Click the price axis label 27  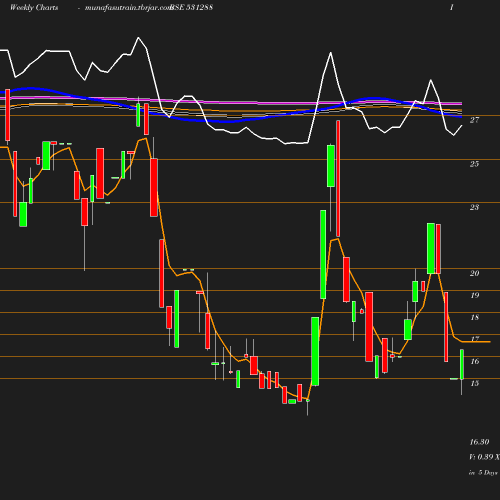point(474,120)
